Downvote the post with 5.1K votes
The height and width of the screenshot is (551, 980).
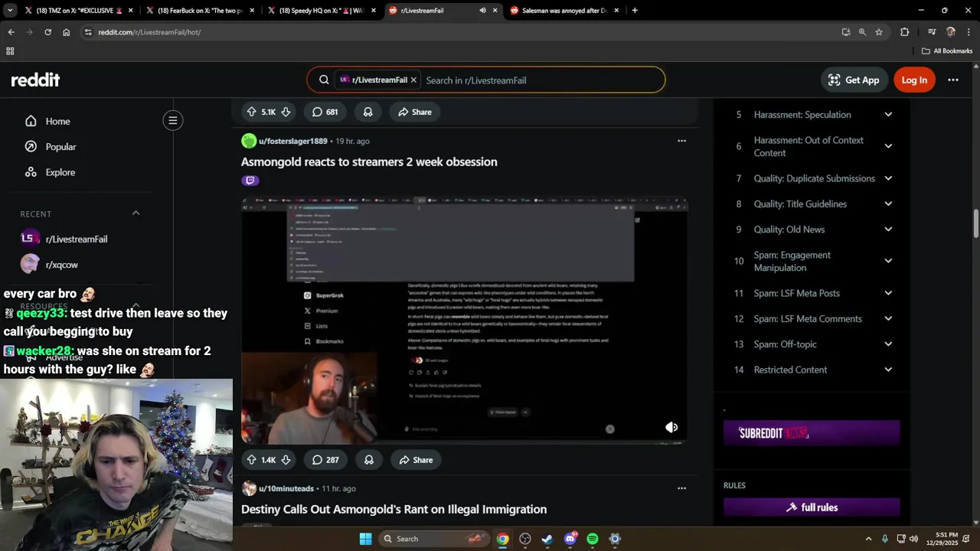[x=286, y=112]
